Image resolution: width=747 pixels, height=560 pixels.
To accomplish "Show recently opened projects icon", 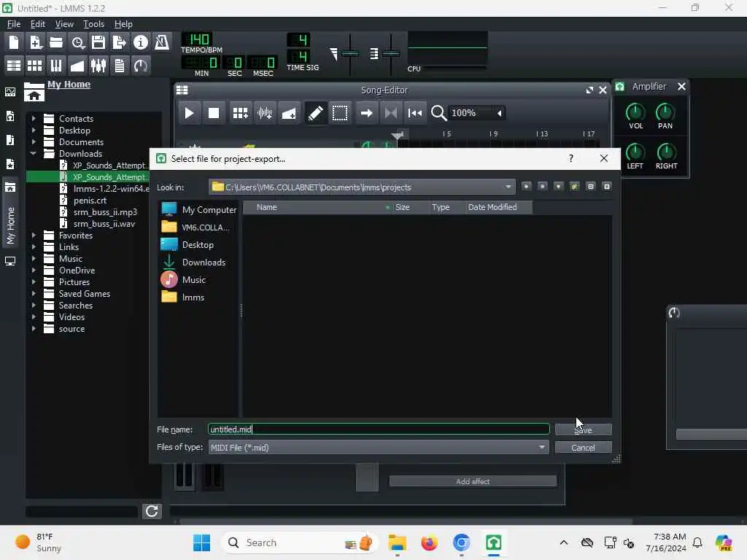I will coord(77,43).
